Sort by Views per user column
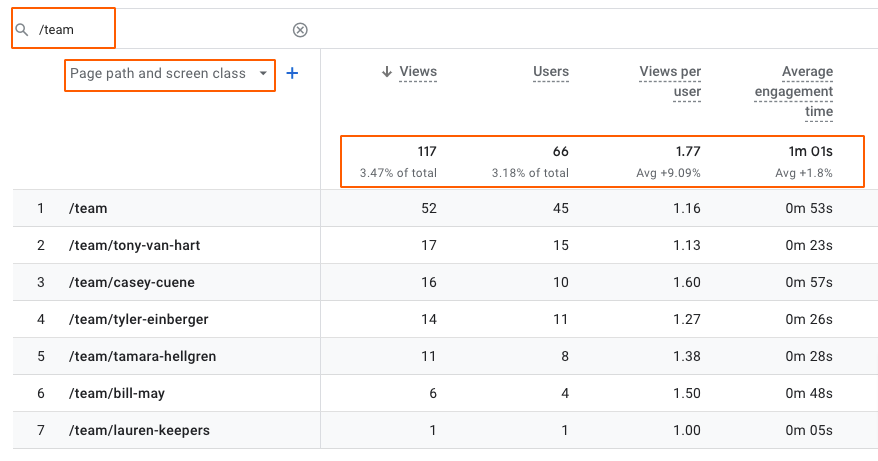The image size is (878, 461). click(670, 82)
